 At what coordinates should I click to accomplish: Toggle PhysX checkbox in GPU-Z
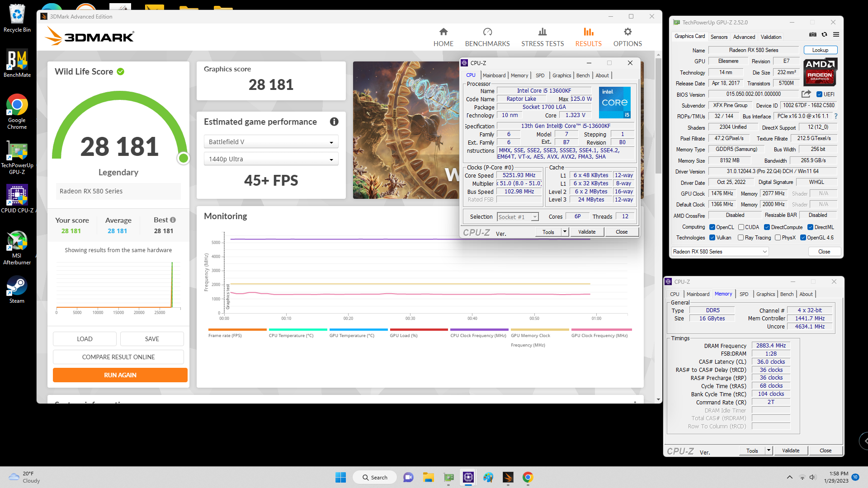[x=778, y=238]
